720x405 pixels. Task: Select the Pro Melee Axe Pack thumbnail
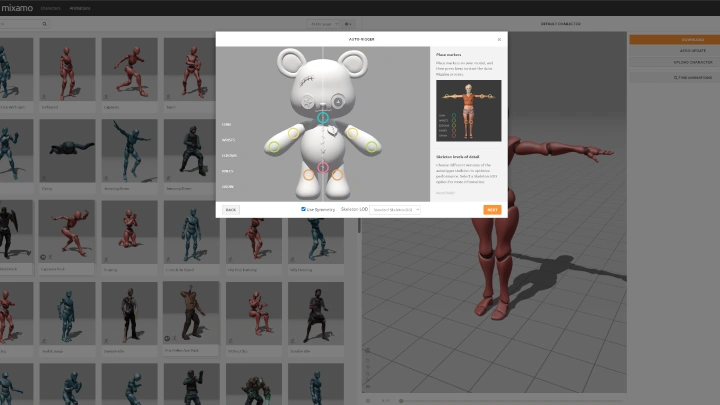pyautogui.click(x=191, y=312)
